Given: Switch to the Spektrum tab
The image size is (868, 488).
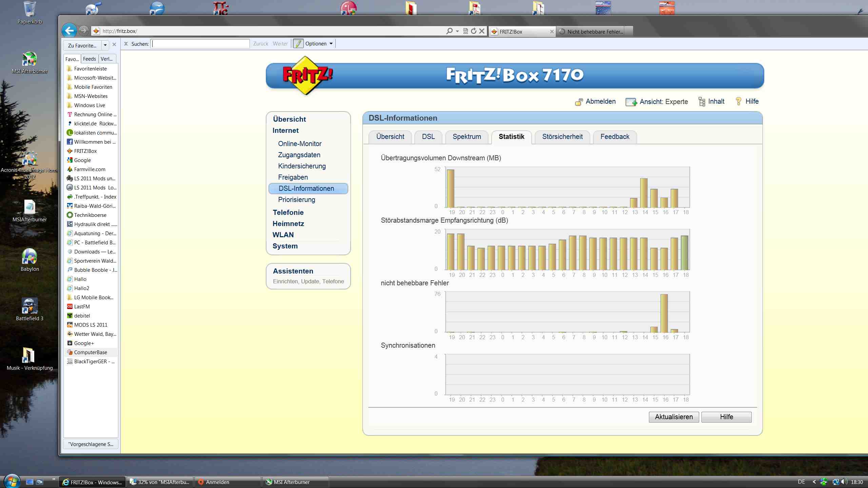Looking at the screenshot, I should tap(467, 137).
